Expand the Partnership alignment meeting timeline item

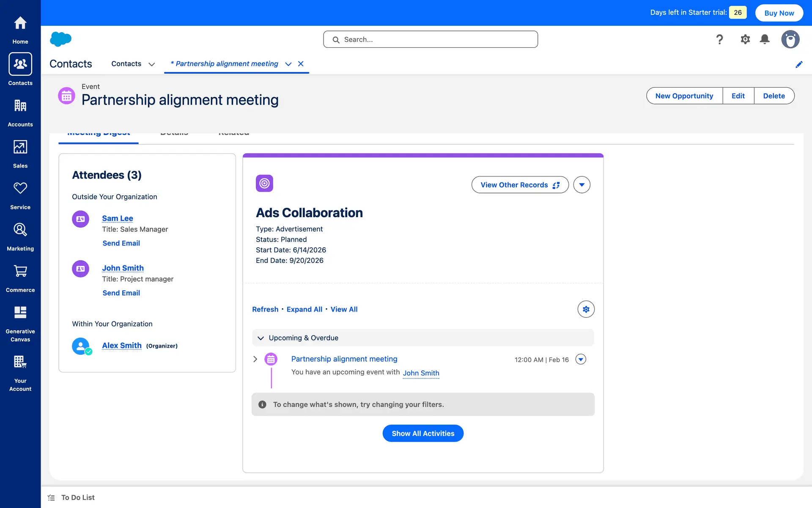pyautogui.click(x=255, y=359)
